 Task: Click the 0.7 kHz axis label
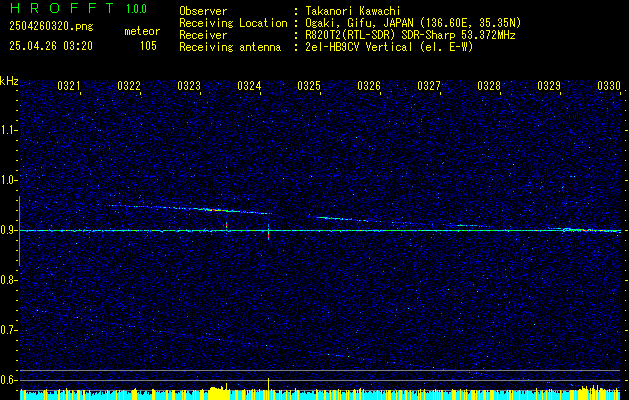pos(8,330)
